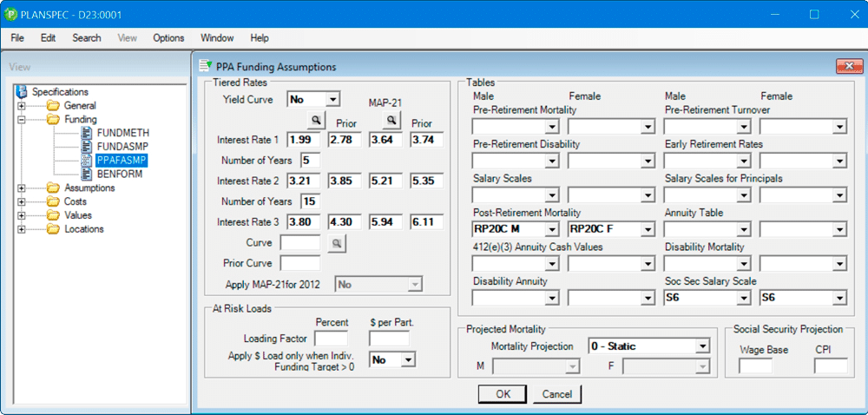Click the Curve text field
This screenshot has height=415, width=868.
(x=300, y=243)
